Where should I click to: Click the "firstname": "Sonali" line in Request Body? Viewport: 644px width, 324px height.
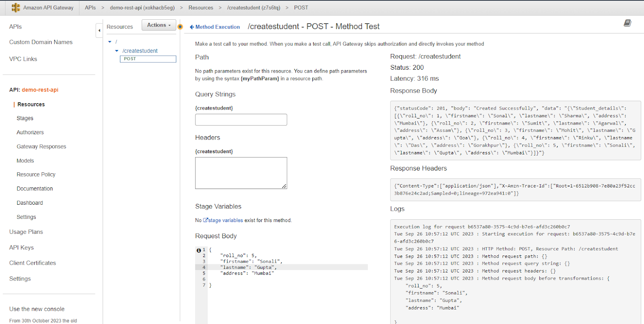point(251,261)
